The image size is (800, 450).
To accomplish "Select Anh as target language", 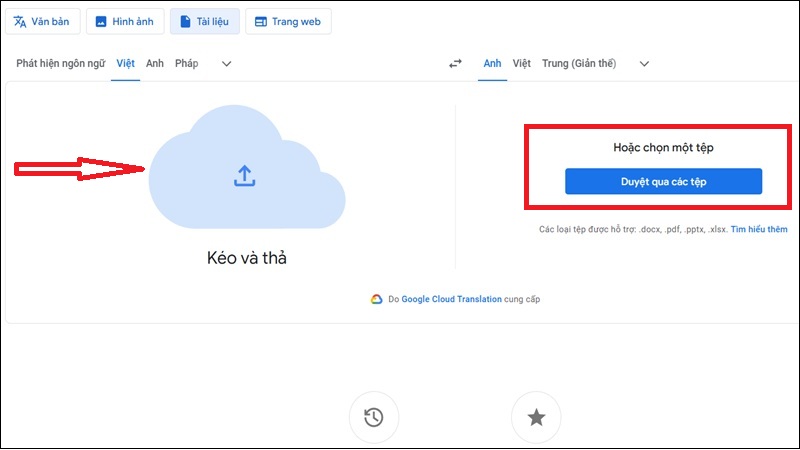I will [x=492, y=63].
